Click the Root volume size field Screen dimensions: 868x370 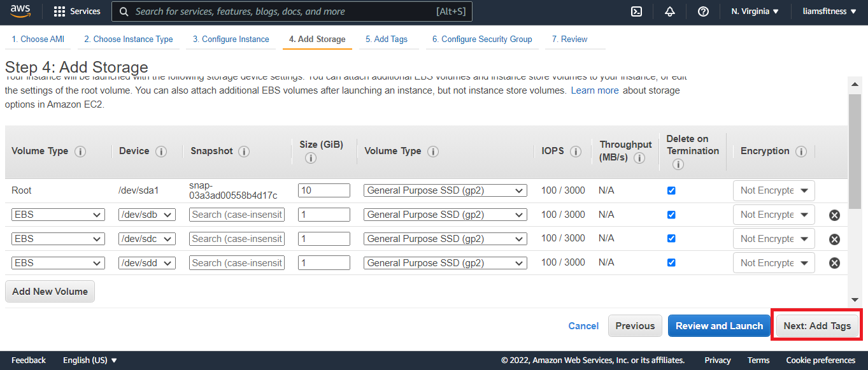(x=324, y=190)
